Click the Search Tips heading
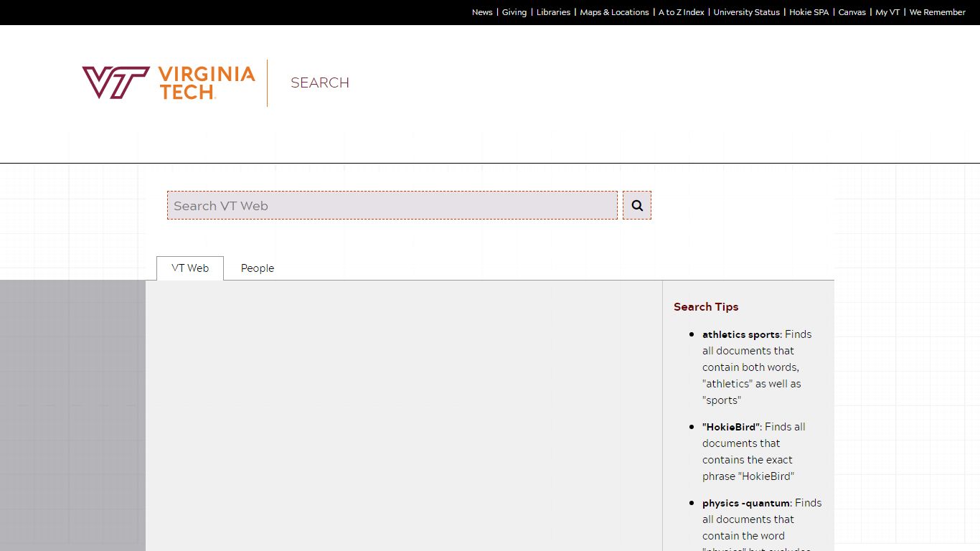Viewport: 980px width, 551px height. (x=706, y=307)
